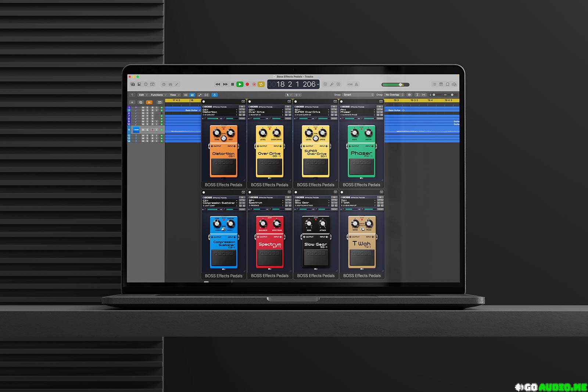Open the Snap Smart dropdown
Viewport: 588px width, 392px height.
[358, 95]
